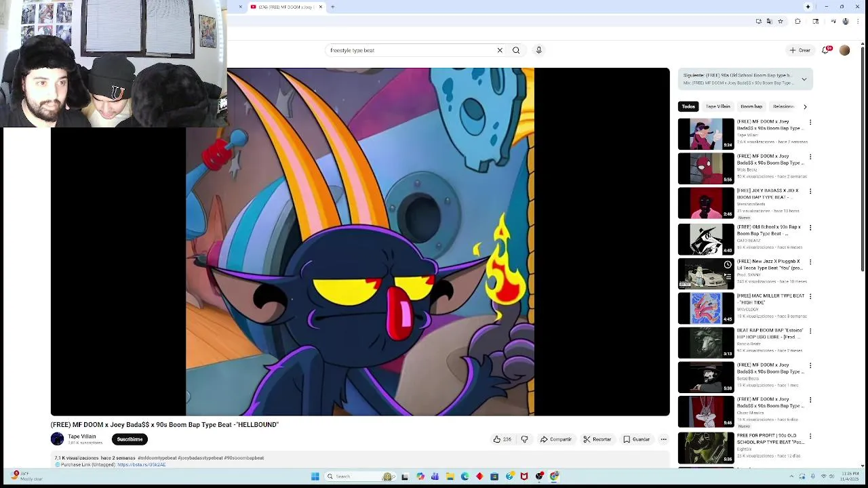Open options for Wolc Beatz suggestion

point(810,157)
